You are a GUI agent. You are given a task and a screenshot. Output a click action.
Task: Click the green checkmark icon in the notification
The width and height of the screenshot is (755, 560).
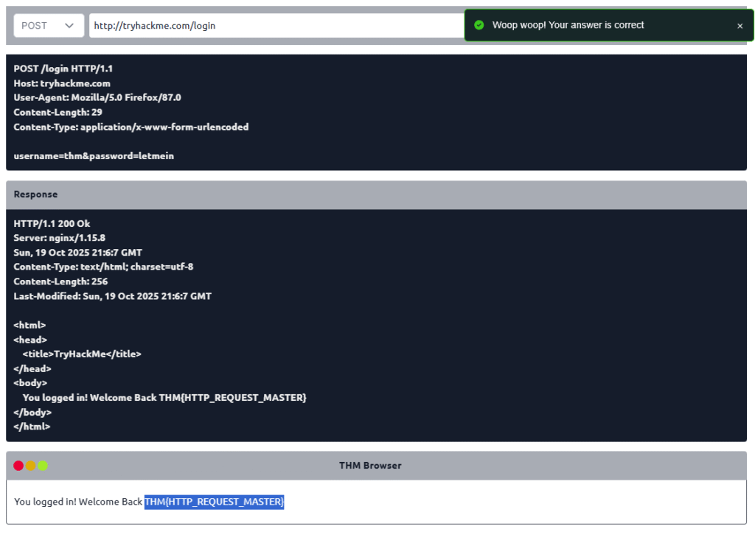click(x=479, y=25)
